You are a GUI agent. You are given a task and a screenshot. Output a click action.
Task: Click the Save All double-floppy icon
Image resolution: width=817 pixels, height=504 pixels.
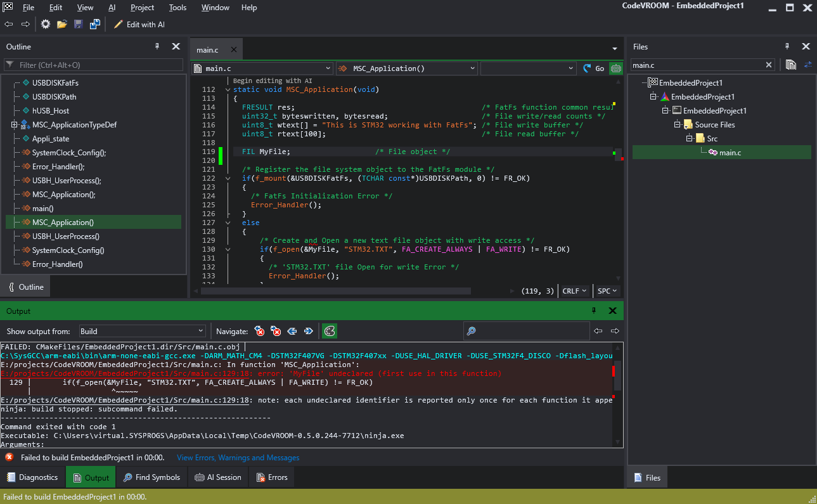[x=95, y=24]
